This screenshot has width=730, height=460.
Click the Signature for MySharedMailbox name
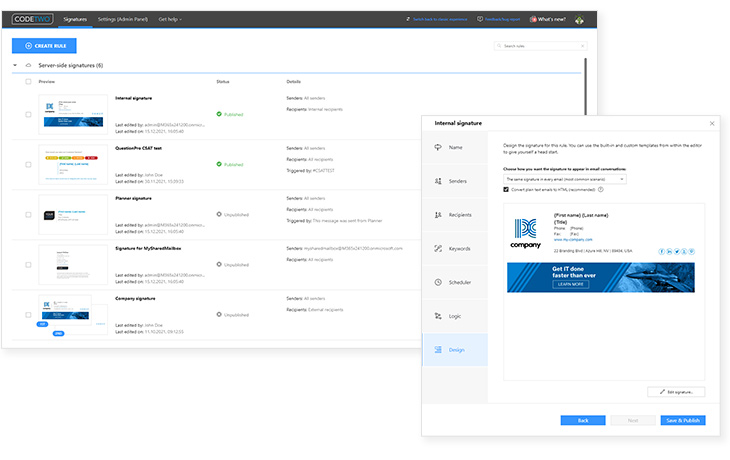[148, 248]
